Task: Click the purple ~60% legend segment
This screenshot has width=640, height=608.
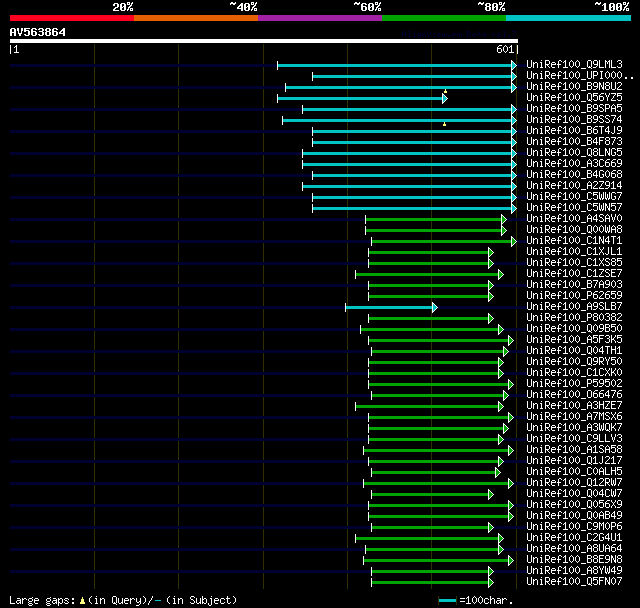Action: 320,18
